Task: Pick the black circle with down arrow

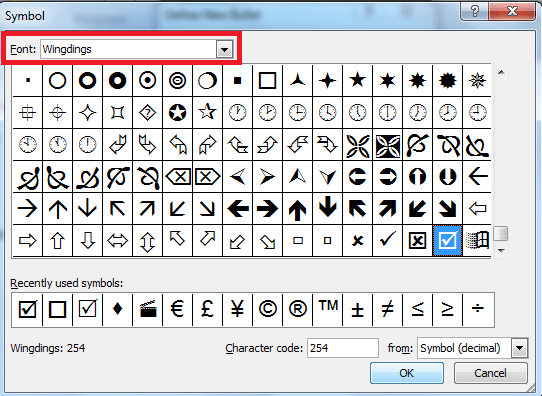Action: pyautogui.click(x=447, y=177)
